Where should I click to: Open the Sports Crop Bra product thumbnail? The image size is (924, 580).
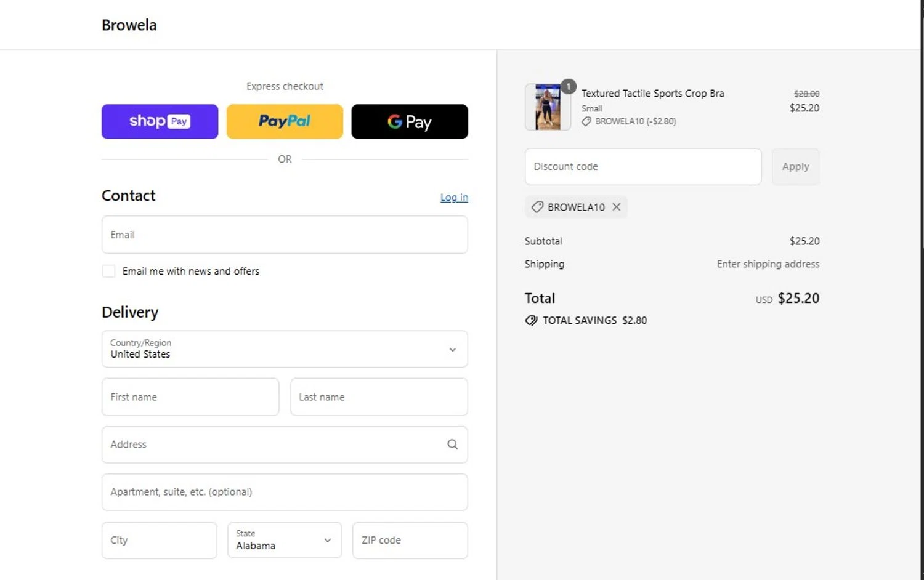click(547, 108)
